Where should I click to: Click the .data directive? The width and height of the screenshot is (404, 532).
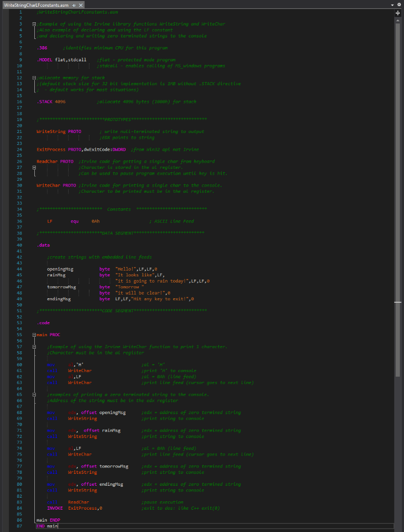[x=44, y=245]
